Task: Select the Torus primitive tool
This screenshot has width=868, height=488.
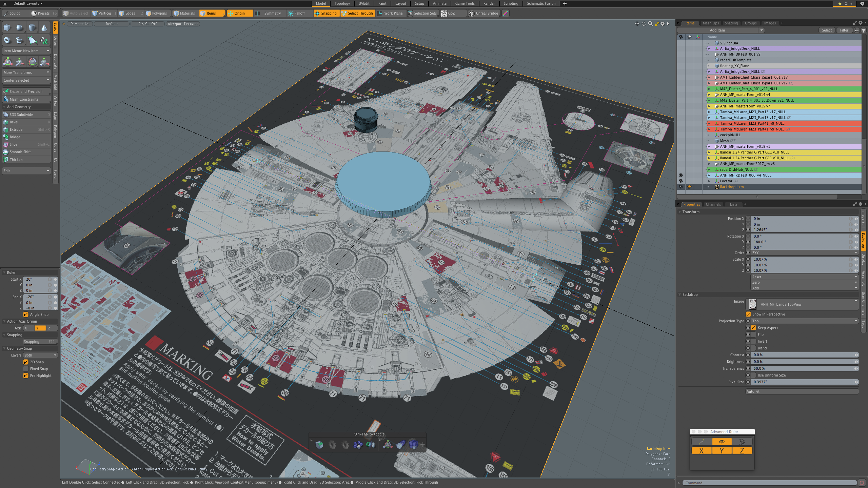Action: [x=7, y=40]
